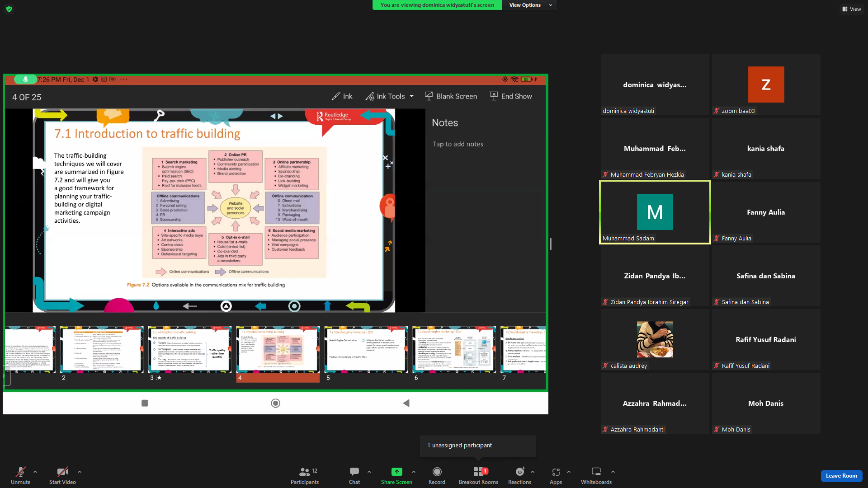The width and height of the screenshot is (868, 488).
Task: Click the Moh Danis participant tile
Action: 766,404
